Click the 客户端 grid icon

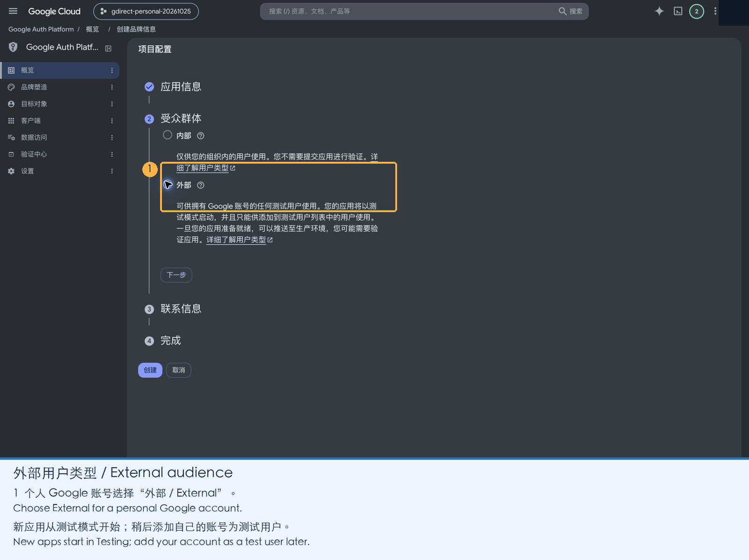pos(11,121)
